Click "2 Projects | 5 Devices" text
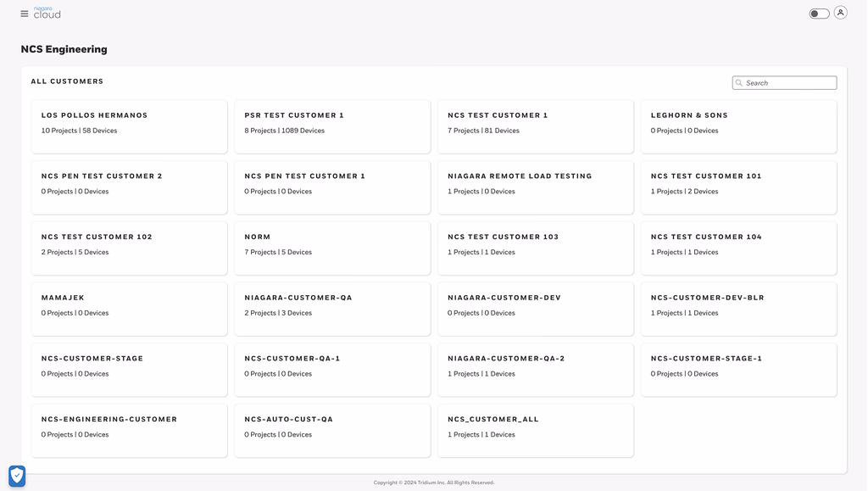This screenshot has width=868, height=491. (x=75, y=253)
